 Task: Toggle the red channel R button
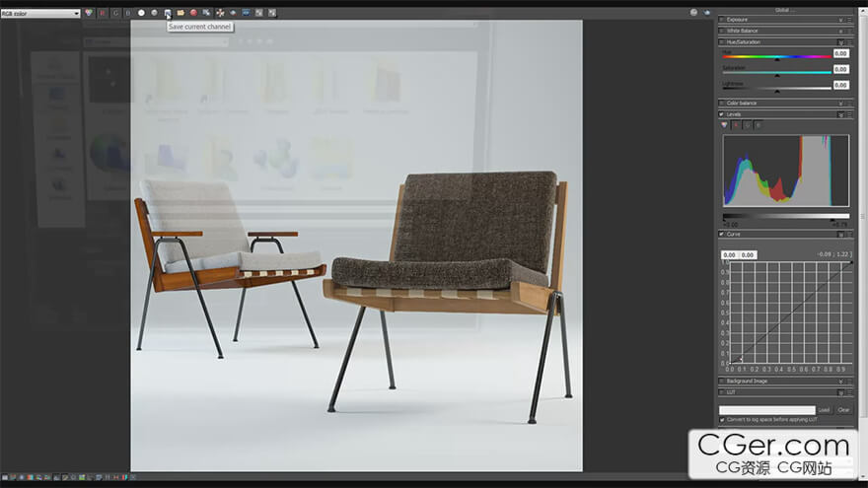(103, 13)
